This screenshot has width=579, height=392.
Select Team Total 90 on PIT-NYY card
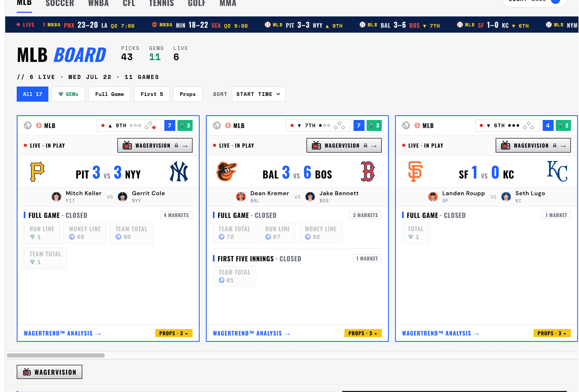(x=131, y=233)
